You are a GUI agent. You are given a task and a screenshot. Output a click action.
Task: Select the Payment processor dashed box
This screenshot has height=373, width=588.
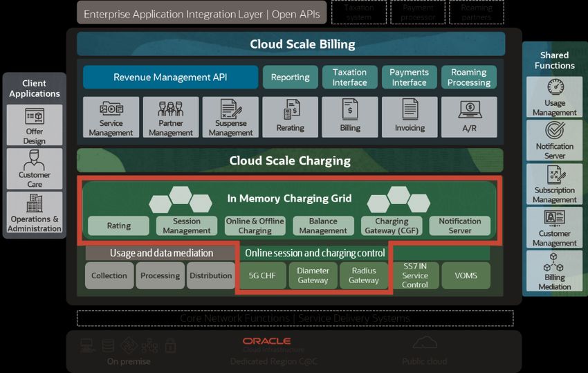(x=418, y=12)
